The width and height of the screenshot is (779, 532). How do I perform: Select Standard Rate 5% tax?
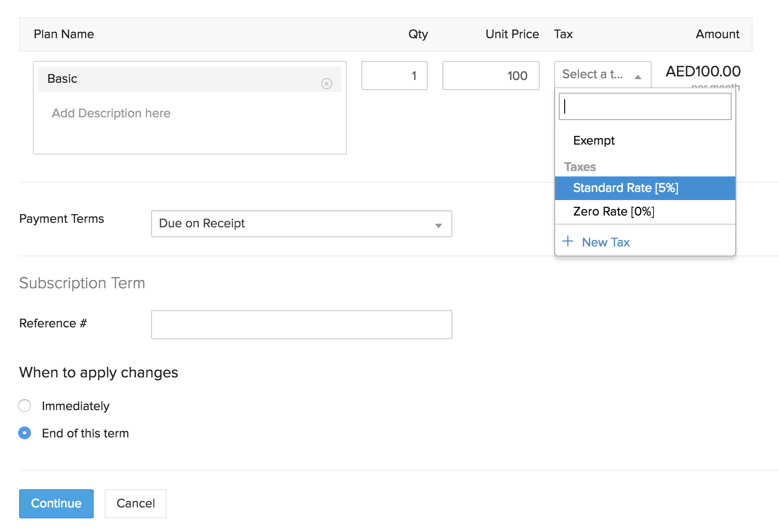click(x=626, y=188)
